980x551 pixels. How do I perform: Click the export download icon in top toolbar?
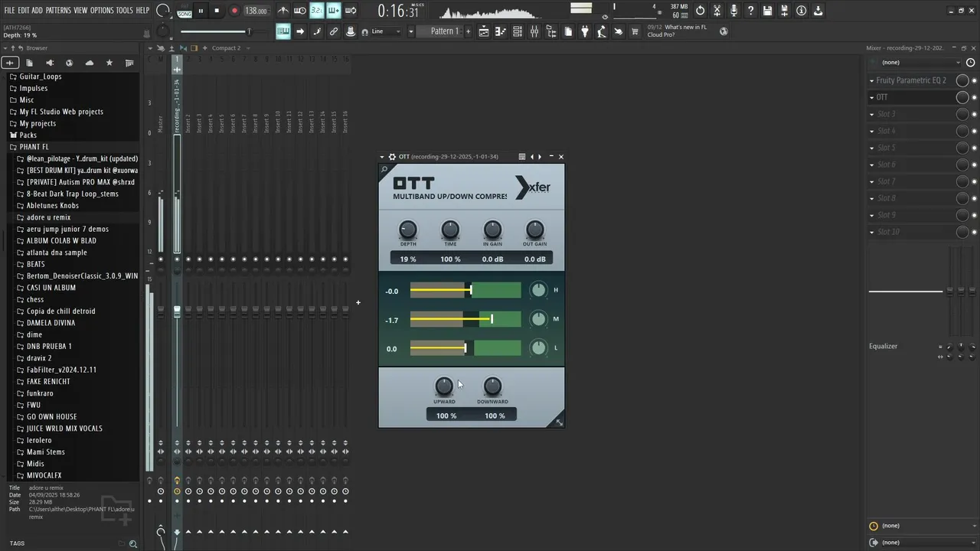pyautogui.click(x=818, y=11)
